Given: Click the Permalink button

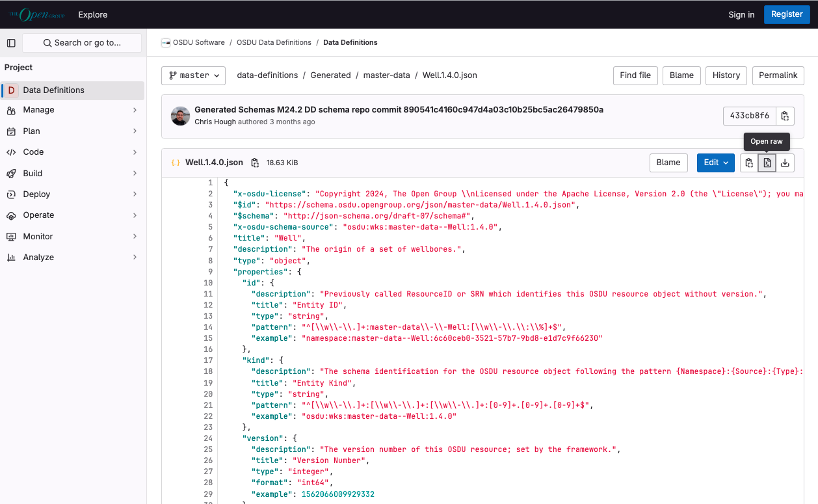Looking at the screenshot, I should [778, 75].
